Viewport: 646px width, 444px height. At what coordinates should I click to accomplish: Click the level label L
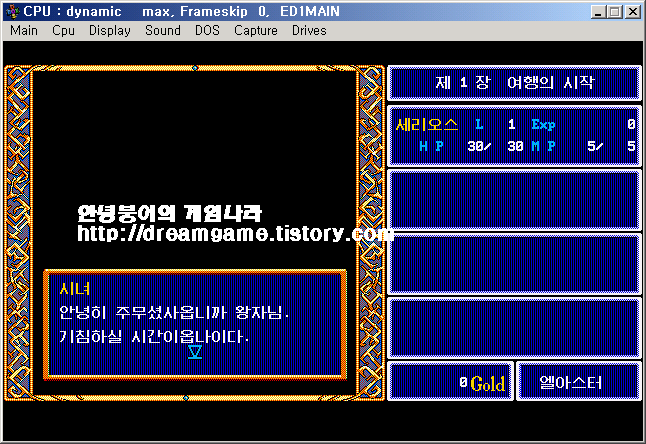click(479, 124)
